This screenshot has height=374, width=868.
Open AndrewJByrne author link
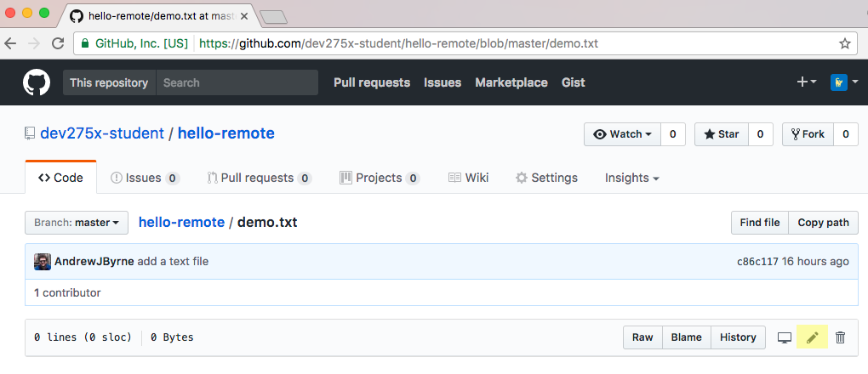(x=94, y=262)
